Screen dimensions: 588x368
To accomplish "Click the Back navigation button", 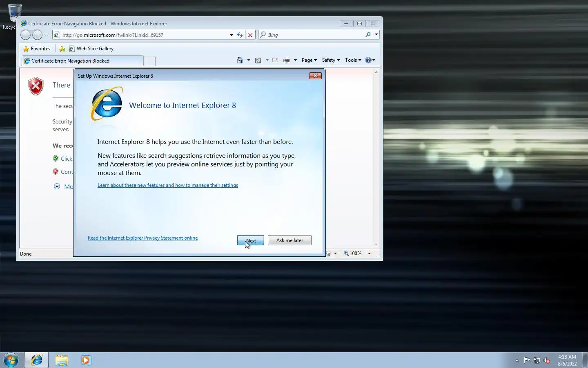I will click(25, 35).
